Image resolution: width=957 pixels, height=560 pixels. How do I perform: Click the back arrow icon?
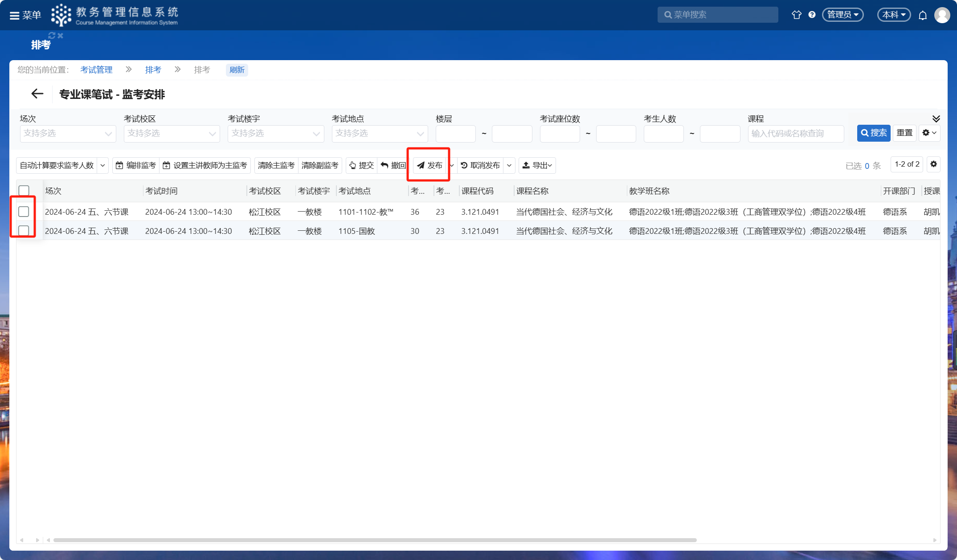(x=37, y=94)
